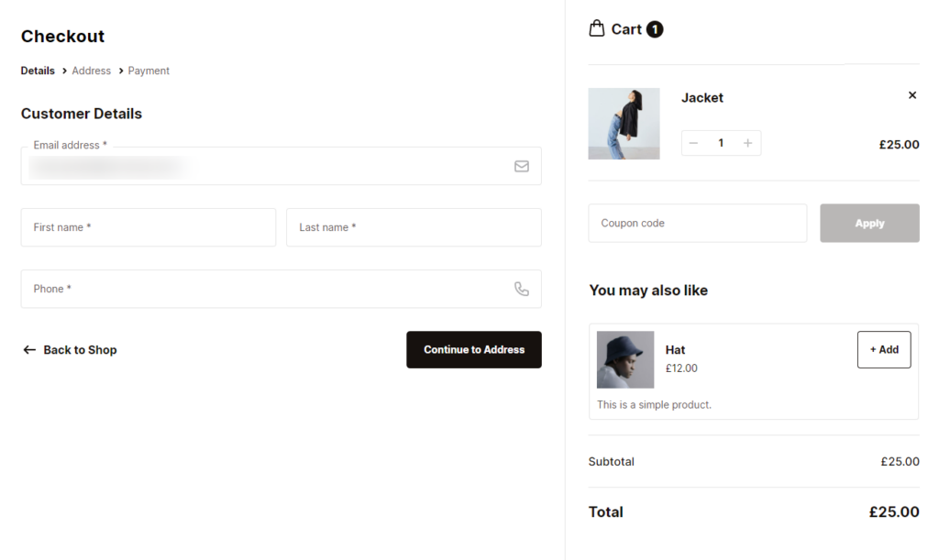Increase Jacket quantity with plus button
The height and width of the screenshot is (560, 939).
pos(747,143)
